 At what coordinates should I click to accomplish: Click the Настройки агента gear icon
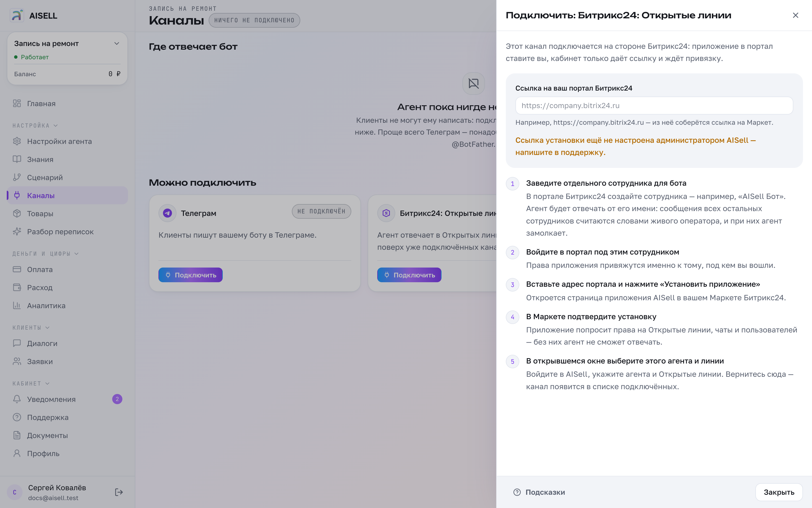tap(17, 141)
